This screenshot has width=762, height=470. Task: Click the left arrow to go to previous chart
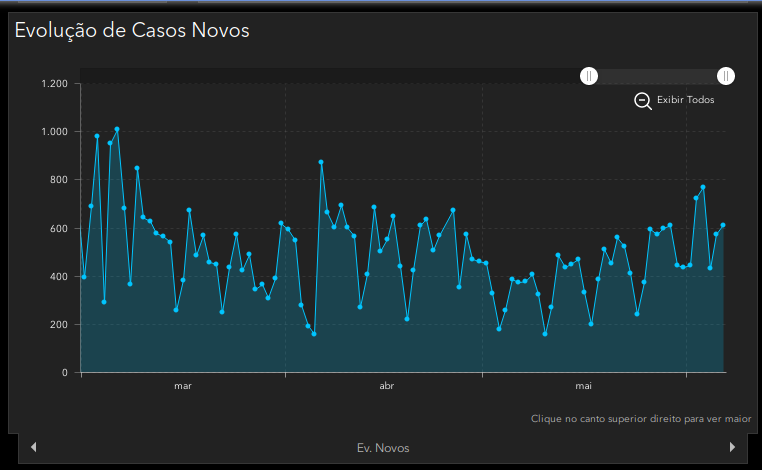coord(34,447)
